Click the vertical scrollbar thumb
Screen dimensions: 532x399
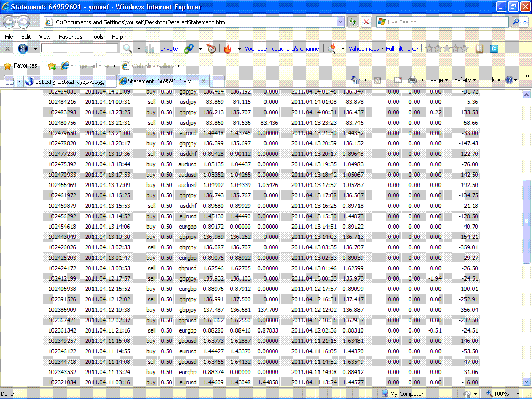coord(526,221)
